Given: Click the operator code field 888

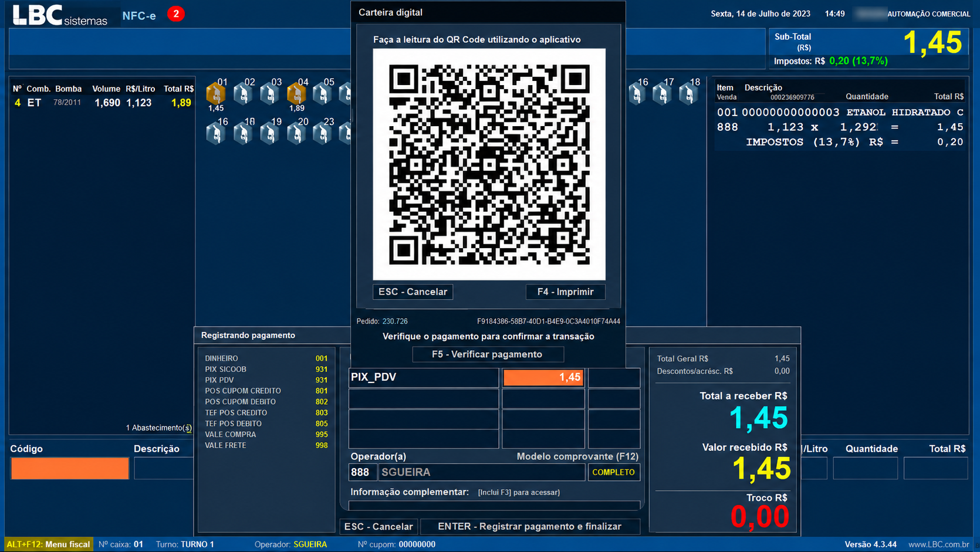Looking at the screenshot, I should point(363,472).
